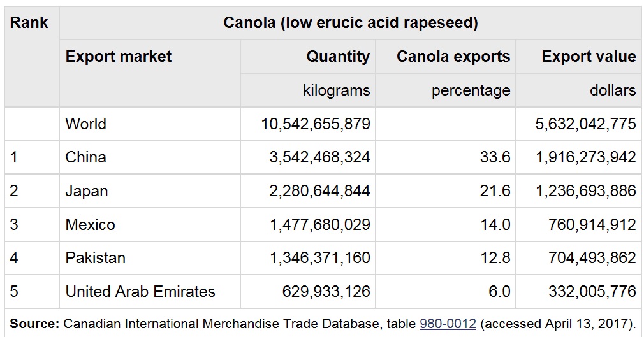The width and height of the screenshot is (644, 337).
Task: Click the Source footnote label
Action: click(x=34, y=324)
